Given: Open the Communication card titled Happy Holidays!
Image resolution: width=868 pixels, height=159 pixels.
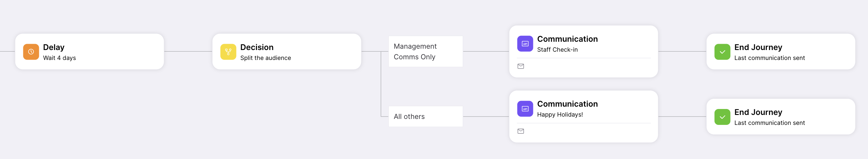Looking at the screenshot, I should [x=584, y=116].
